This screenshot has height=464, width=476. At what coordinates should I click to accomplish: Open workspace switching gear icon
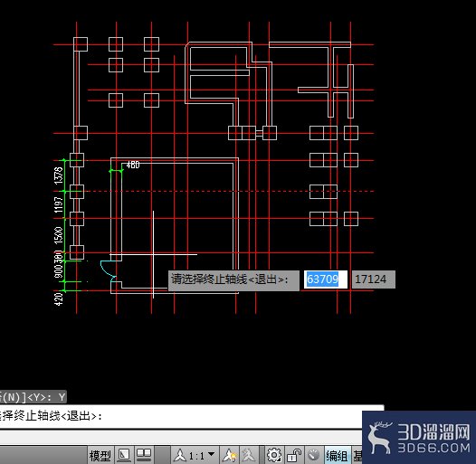[274, 455]
